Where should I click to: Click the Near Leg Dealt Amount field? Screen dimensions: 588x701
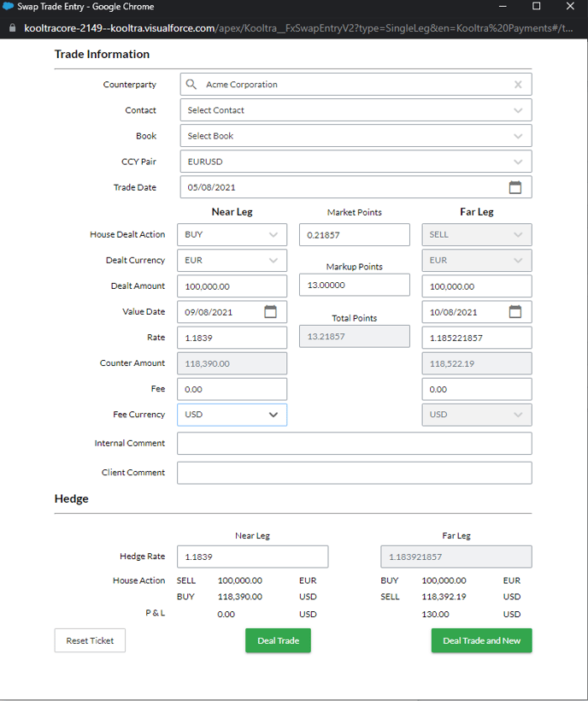pyautogui.click(x=232, y=286)
